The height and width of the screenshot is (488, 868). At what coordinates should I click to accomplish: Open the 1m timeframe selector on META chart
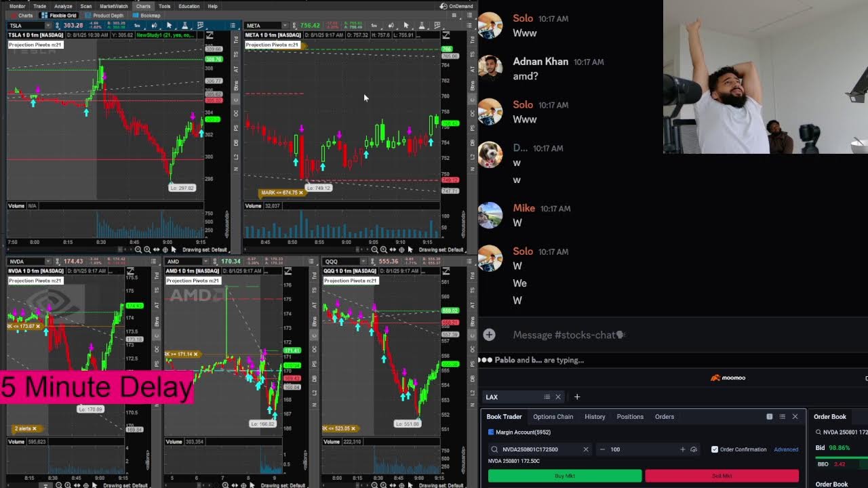374,26
